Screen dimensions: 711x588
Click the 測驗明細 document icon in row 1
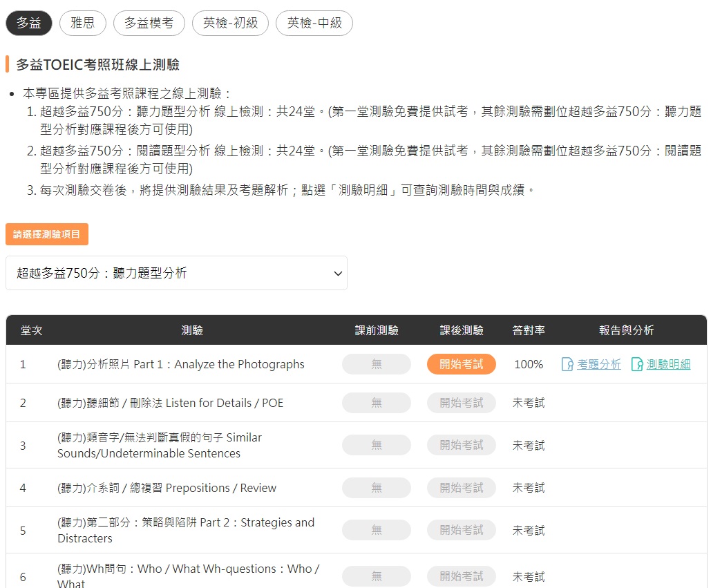tap(637, 364)
